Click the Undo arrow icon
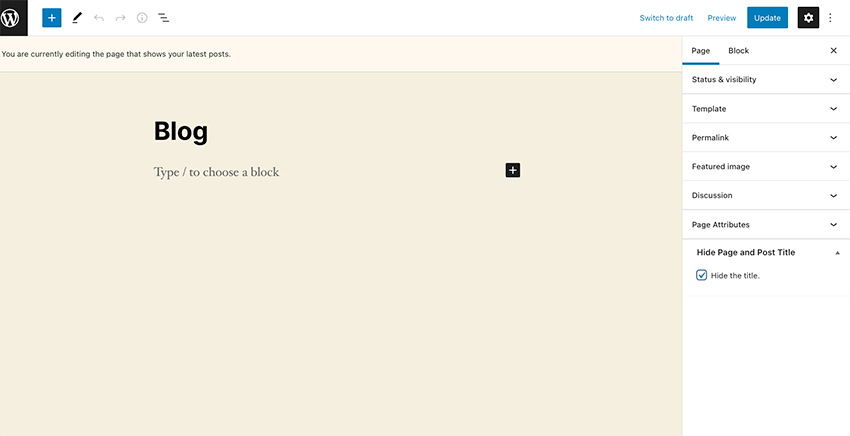Viewport: 850px width, 436px height. click(x=99, y=18)
